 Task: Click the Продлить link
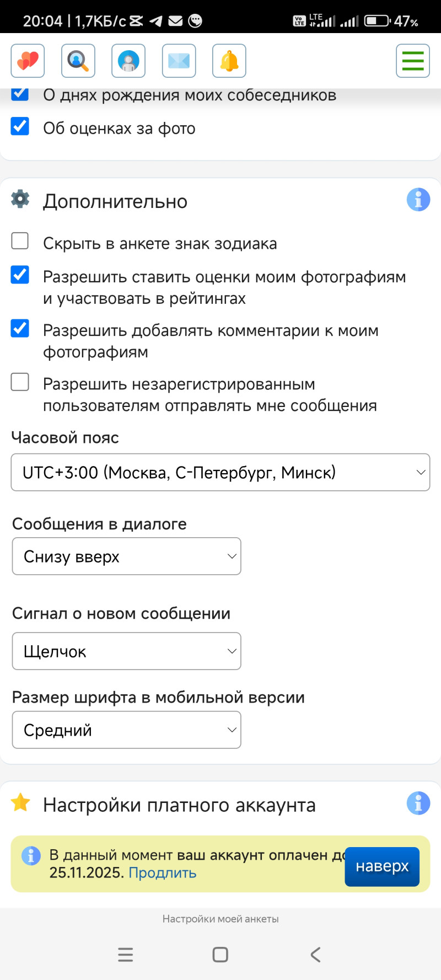pyautogui.click(x=163, y=873)
